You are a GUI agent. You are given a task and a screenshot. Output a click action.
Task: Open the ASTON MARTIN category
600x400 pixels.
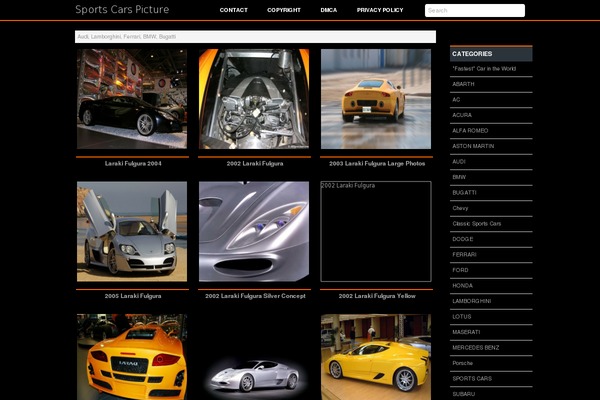coord(473,146)
